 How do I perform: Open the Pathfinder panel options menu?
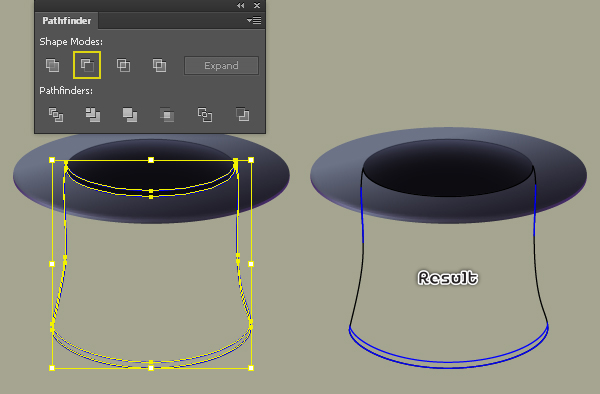pos(254,21)
